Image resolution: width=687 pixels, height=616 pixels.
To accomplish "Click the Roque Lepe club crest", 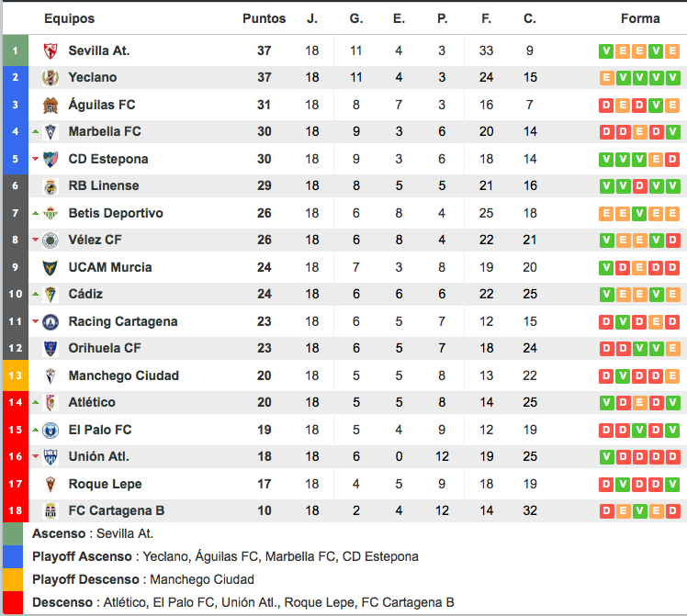I will (x=51, y=484).
